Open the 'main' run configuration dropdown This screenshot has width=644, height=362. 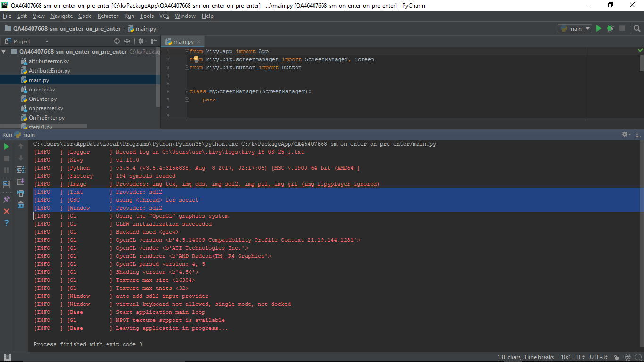pos(575,28)
